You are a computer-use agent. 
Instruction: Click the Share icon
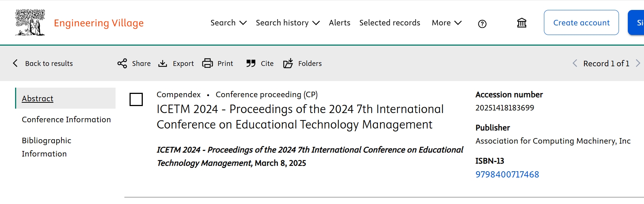[x=122, y=63]
